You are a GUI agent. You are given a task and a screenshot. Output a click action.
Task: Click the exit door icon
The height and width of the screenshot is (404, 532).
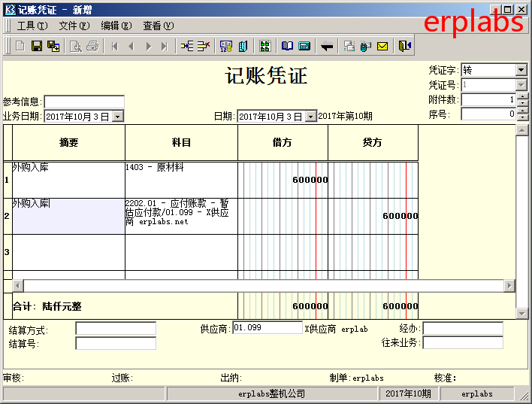404,46
